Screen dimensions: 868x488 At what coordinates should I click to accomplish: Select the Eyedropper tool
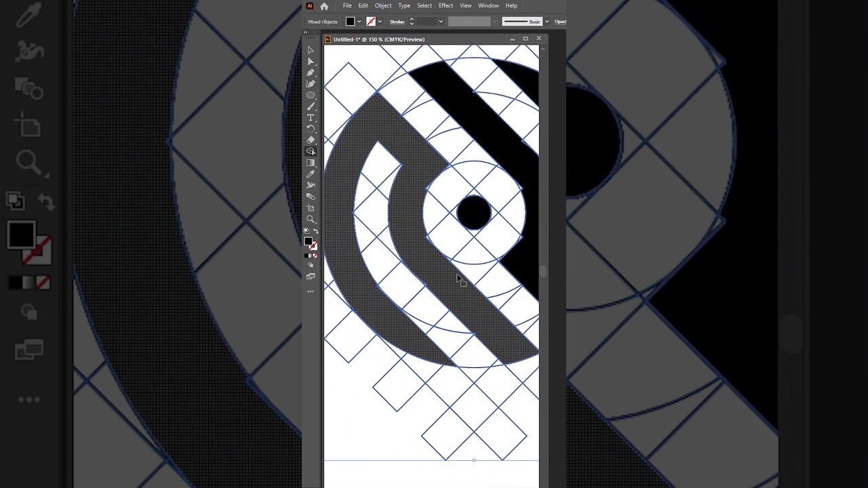[x=311, y=175]
